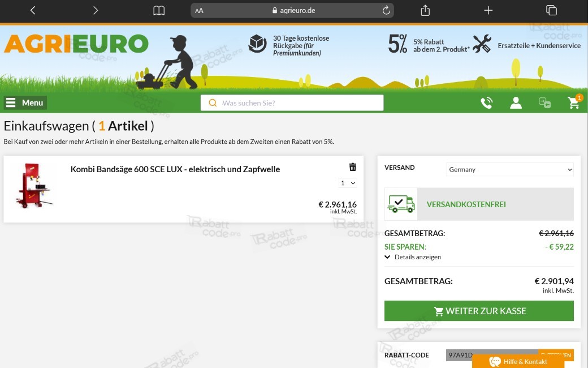
Task: Click the search magnifier icon
Action: coord(213,103)
